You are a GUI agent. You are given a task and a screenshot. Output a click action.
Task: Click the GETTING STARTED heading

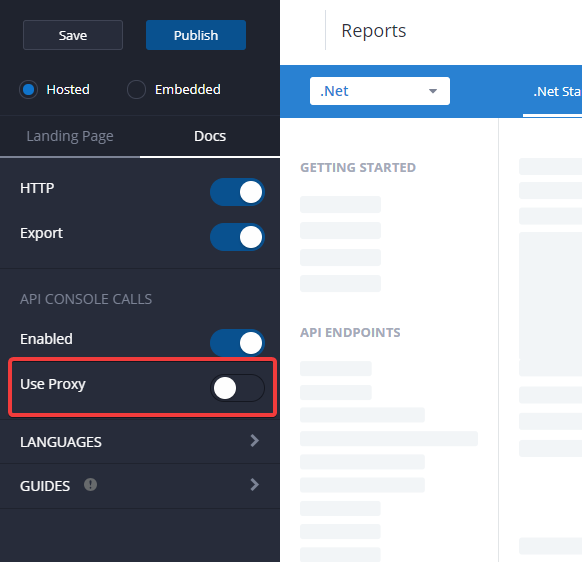(x=358, y=167)
